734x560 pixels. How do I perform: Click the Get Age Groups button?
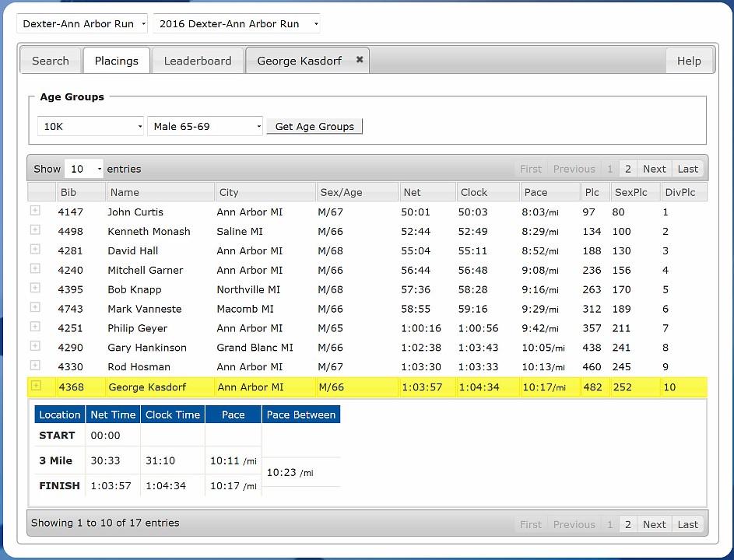pos(314,126)
